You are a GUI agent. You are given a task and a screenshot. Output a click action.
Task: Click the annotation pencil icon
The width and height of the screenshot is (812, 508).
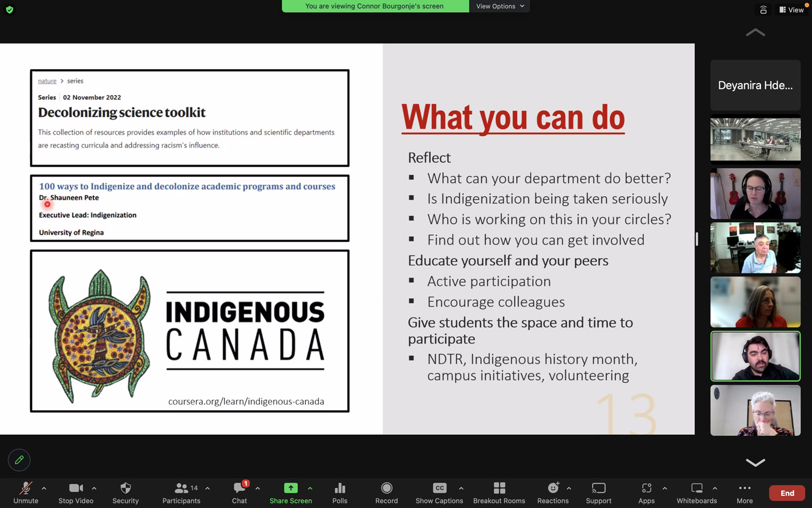19,460
